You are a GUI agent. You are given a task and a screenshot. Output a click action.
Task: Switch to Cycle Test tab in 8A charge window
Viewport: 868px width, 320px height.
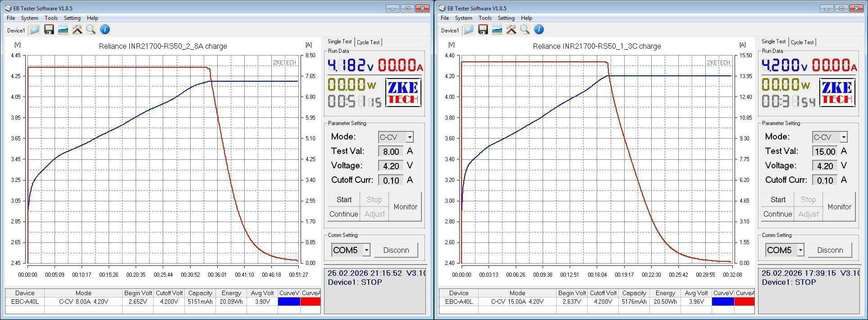click(368, 42)
